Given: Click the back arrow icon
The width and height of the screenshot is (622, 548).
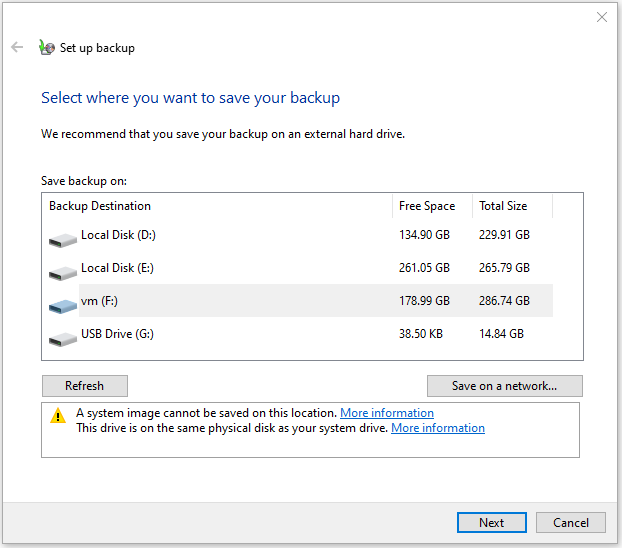Looking at the screenshot, I should point(17,47).
